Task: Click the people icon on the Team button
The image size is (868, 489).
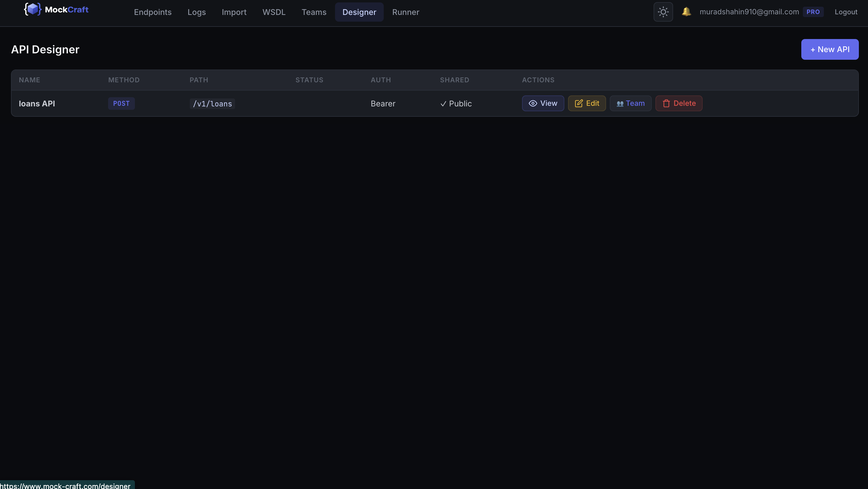Action: [x=620, y=104]
